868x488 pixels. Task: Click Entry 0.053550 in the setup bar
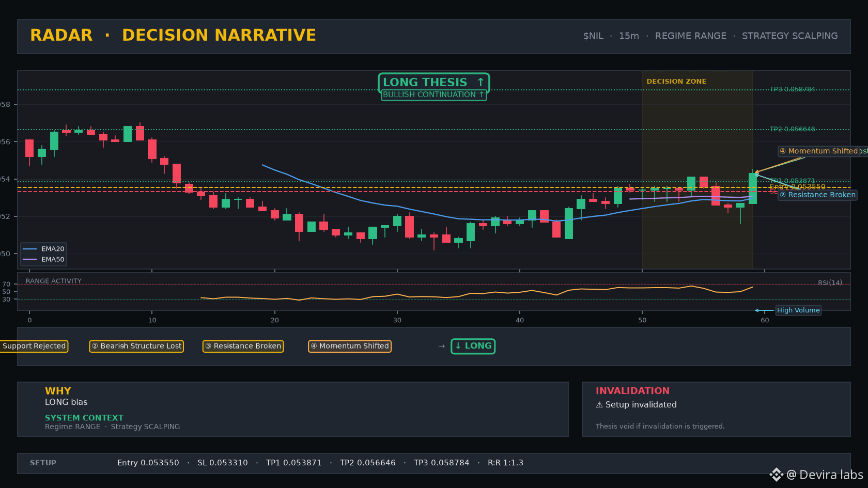(x=148, y=463)
